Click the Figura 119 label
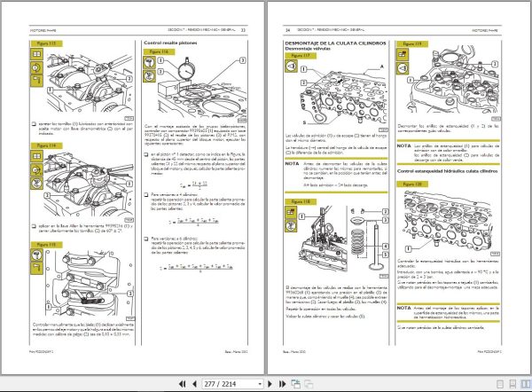The width and height of the screenshot is (532, 392). point(412,43)
